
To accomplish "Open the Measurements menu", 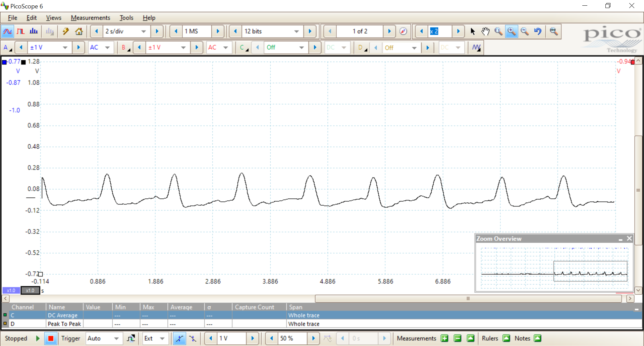I will (90, 18).
